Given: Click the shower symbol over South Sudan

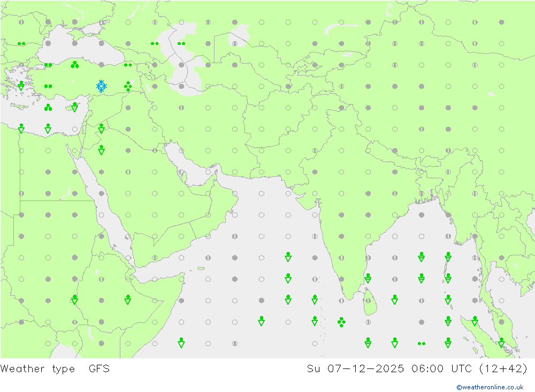Looking at the screenshot, I should (75, 300).
